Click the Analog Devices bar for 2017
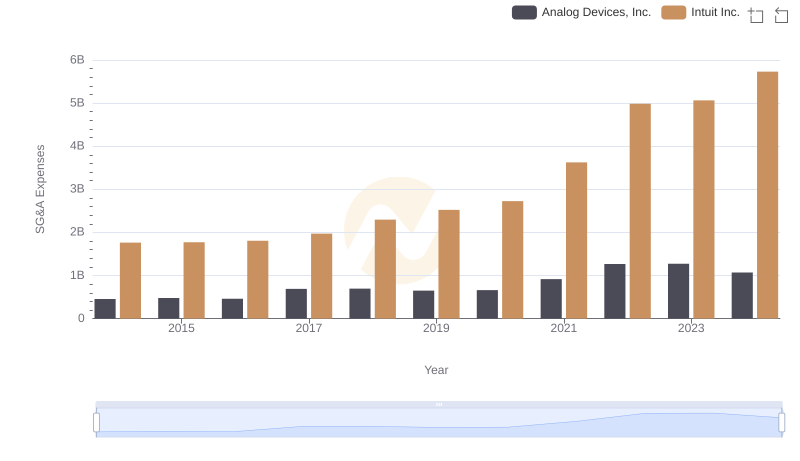 (296, 303)
